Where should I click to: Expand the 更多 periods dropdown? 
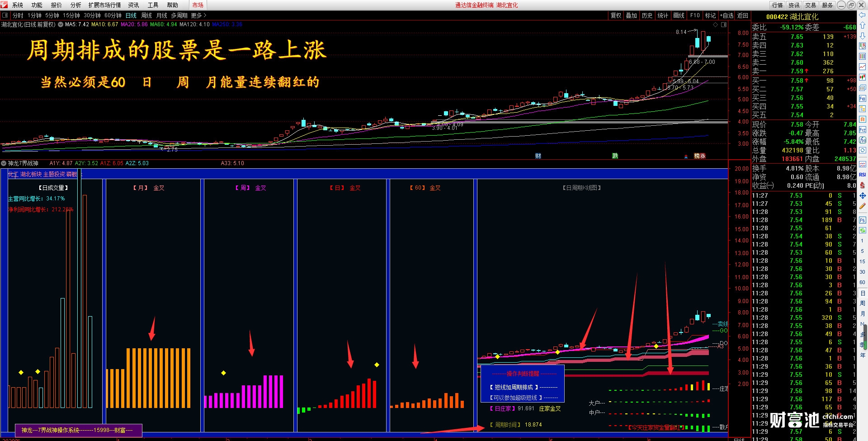(x=199, y=15)
